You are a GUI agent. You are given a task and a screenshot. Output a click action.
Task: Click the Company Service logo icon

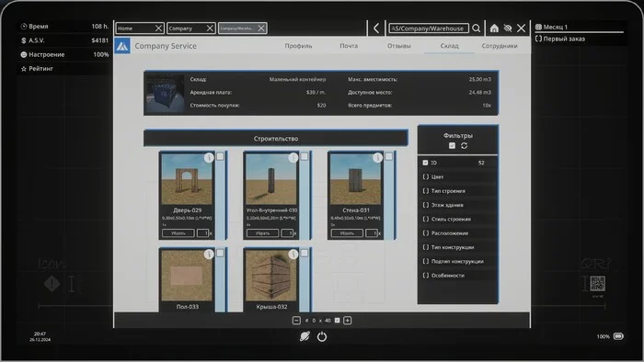(x=122, y=46)
